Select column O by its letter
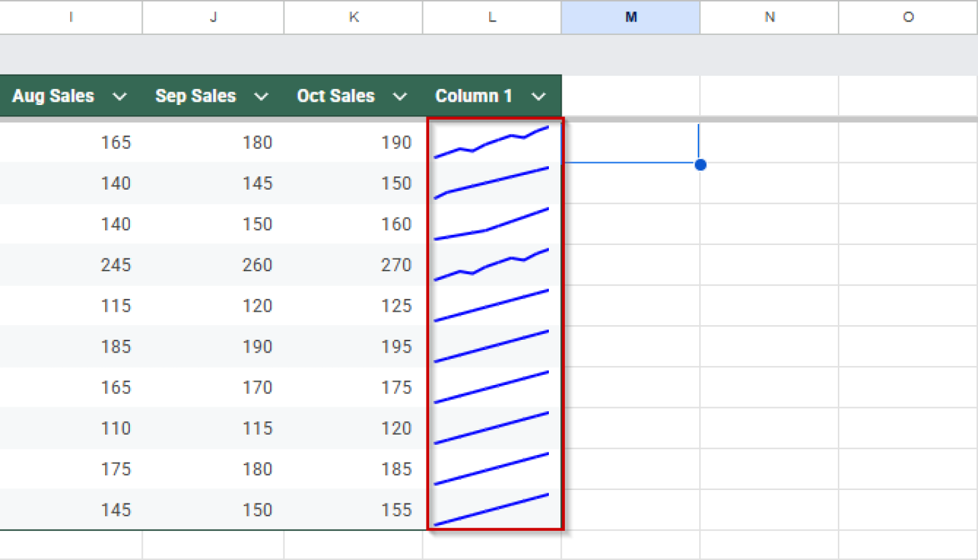Screen dimensions: 978x560 pos(907,17)
